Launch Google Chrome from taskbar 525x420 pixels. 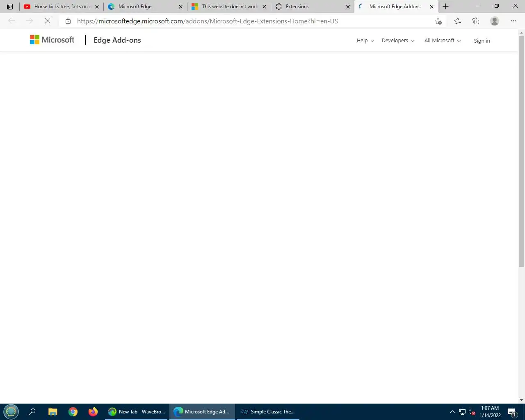(x=73, y=412)
